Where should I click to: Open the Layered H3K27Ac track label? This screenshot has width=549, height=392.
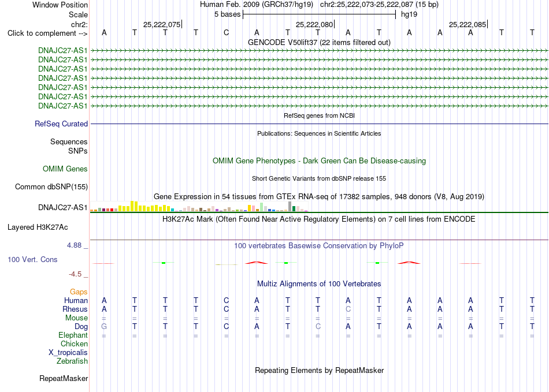[38, 227]
